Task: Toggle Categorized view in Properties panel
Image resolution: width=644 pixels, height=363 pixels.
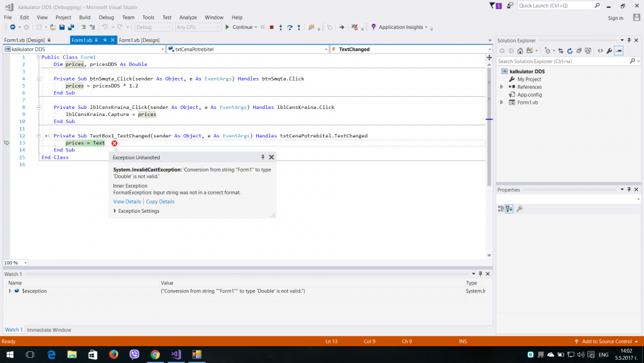Action: coord(501,209)
